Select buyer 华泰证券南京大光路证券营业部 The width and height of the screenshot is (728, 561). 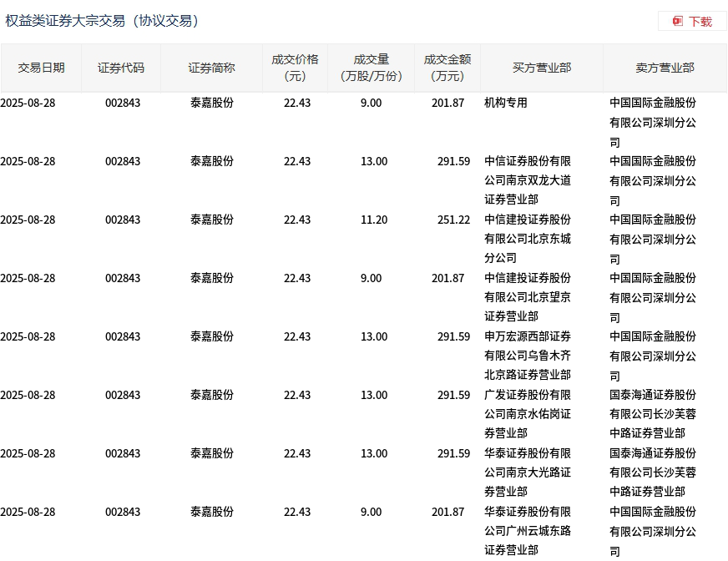tap(528, 473)
